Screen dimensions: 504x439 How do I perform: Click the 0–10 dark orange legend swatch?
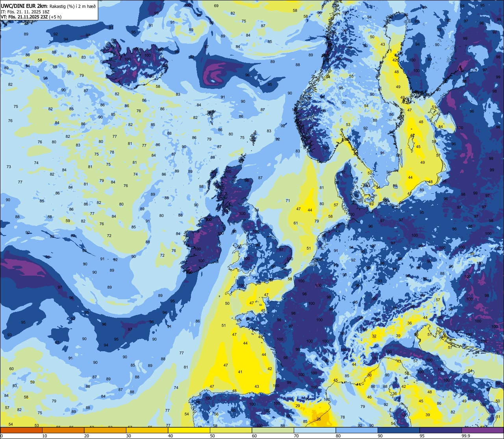(x=21, y=430)
